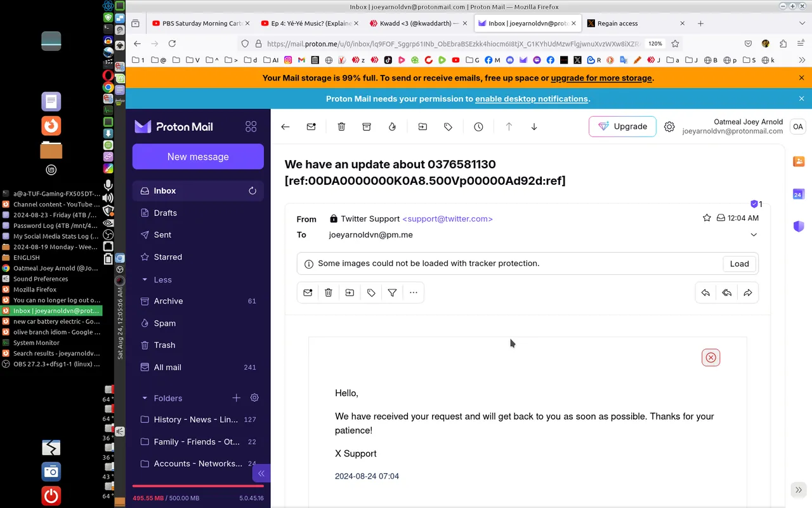The height and width of the screenshot is (508, 812).
Task: Forward the Twitter Support message
Action: tap(748, 293)
